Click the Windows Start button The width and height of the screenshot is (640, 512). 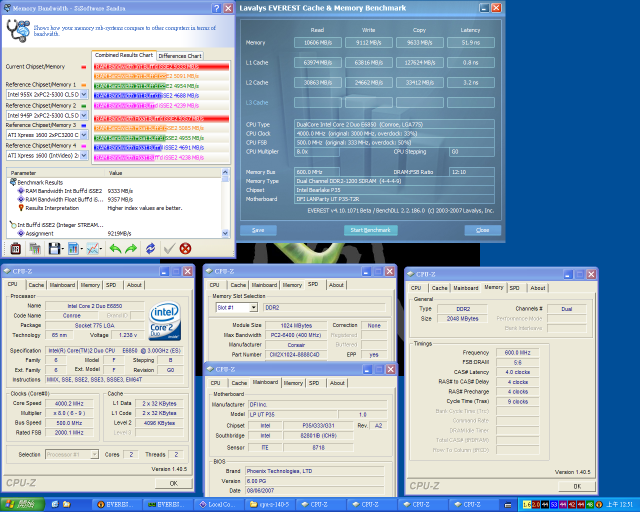(22, 504)
